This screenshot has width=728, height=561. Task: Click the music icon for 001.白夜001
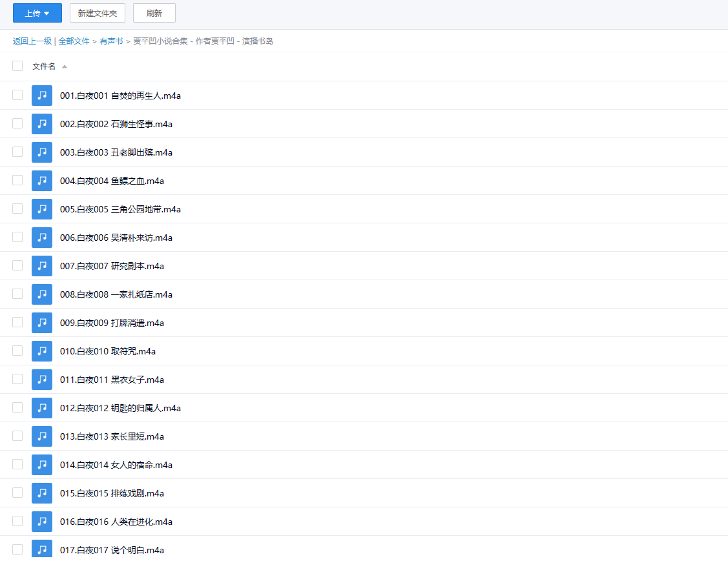click(42, 95)
